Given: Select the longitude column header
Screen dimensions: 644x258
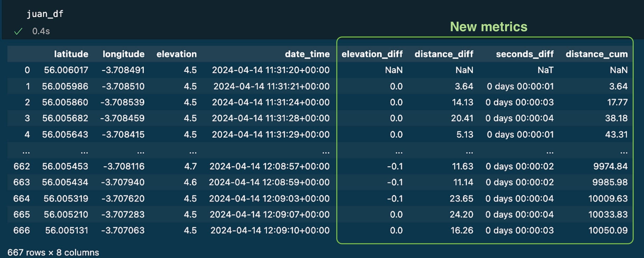Looking at the screenshot, I should point(123,54).
